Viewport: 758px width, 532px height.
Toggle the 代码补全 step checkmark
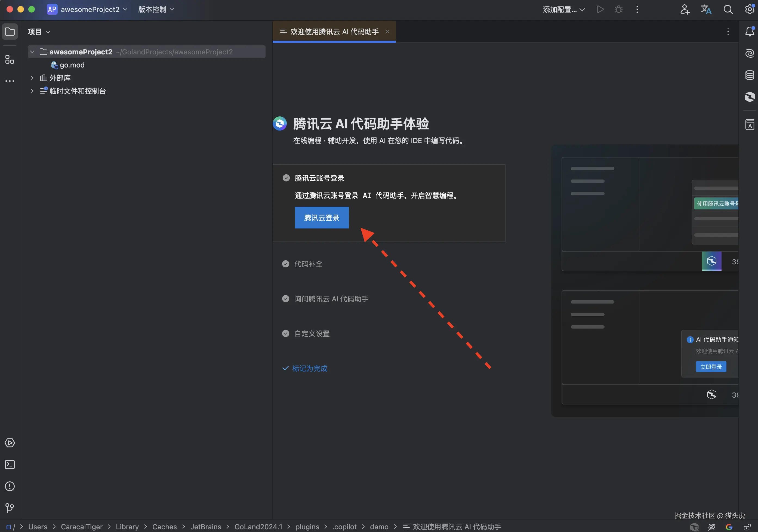coord(286,264)
